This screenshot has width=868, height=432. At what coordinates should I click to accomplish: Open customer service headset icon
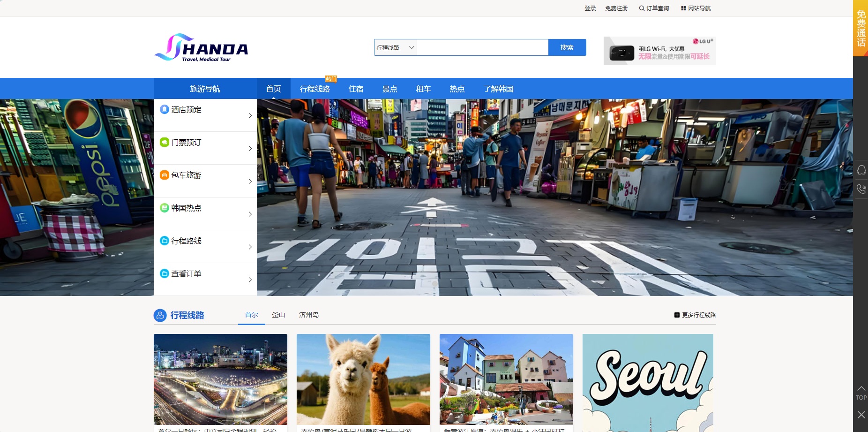coord(861,170)
